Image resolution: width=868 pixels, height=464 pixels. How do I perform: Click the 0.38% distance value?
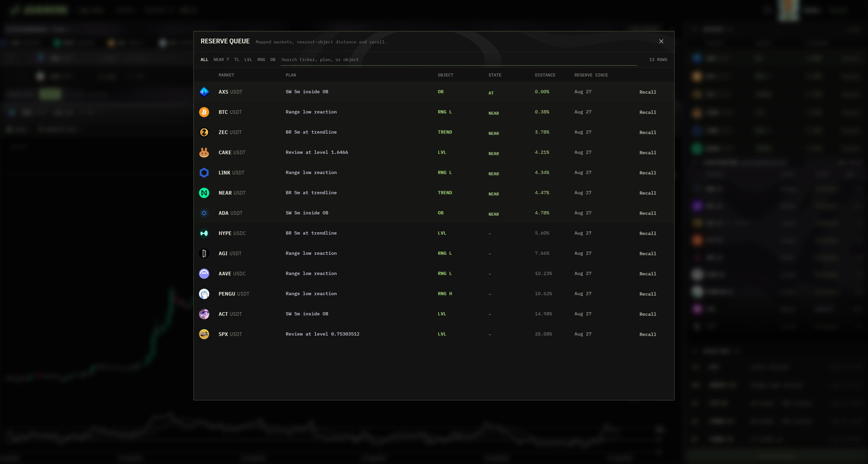pos(542,112)
